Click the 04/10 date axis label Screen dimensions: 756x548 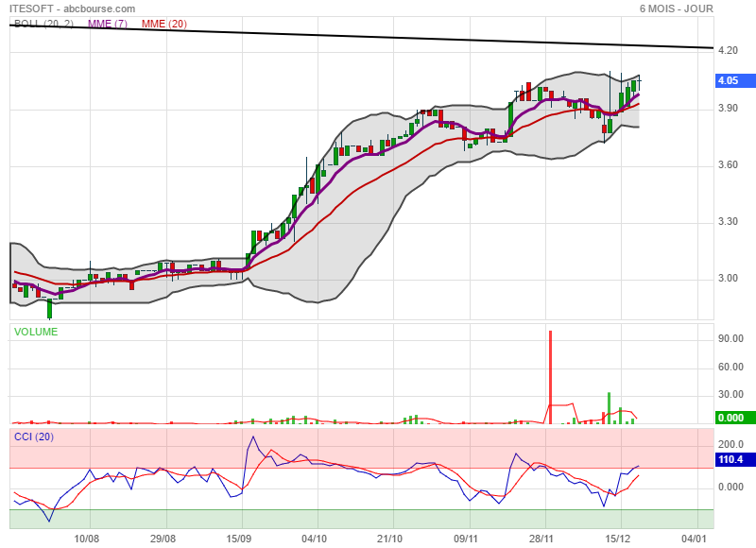point(315,539)
